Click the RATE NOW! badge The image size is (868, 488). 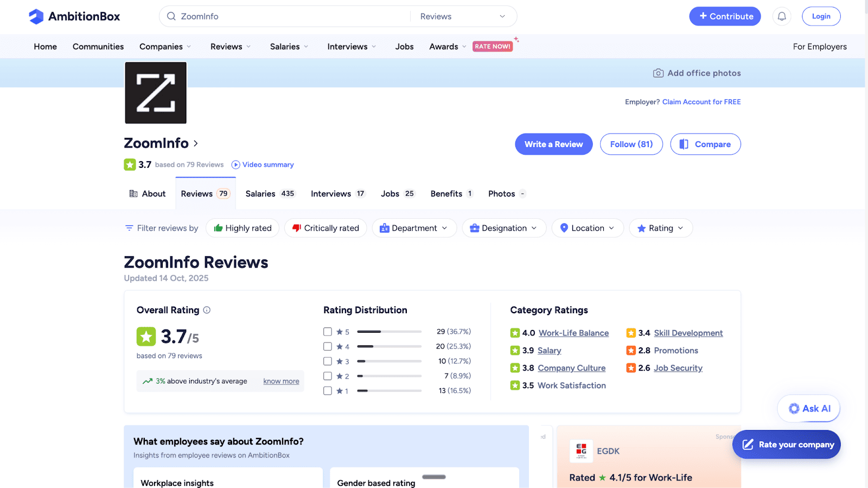click(x=493, y=47)
